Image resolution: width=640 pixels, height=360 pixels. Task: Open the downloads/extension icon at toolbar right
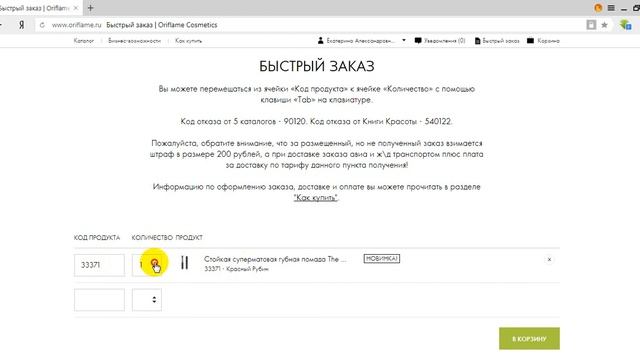pyautogui.click(x=625, y=25)
